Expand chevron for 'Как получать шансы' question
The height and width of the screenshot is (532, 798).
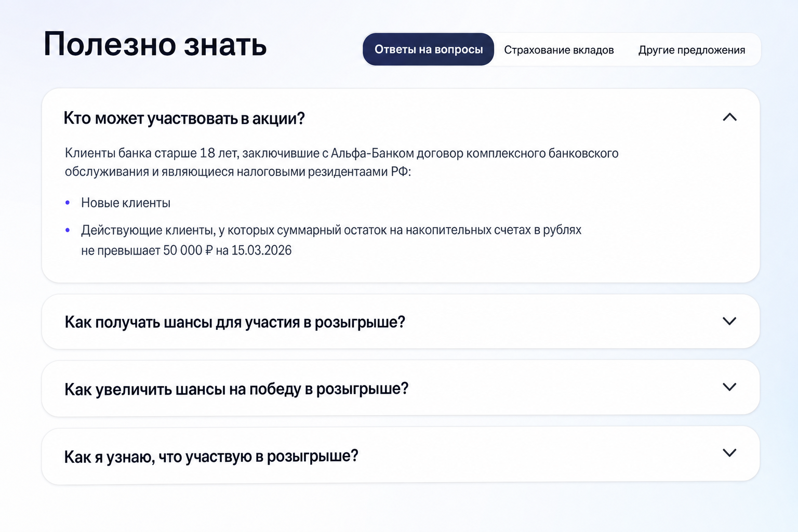[x=729, y=321]
